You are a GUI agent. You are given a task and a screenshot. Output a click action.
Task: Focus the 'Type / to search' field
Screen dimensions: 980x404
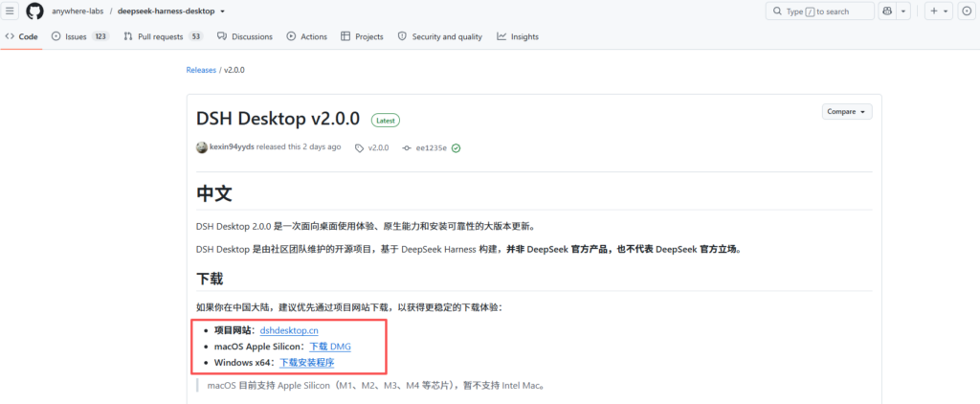point(820,11)
